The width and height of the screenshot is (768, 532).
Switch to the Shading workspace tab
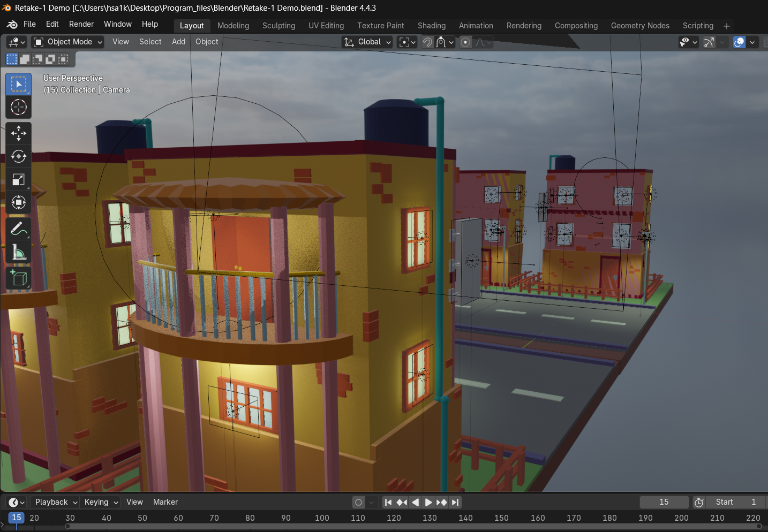coord(431,26)
